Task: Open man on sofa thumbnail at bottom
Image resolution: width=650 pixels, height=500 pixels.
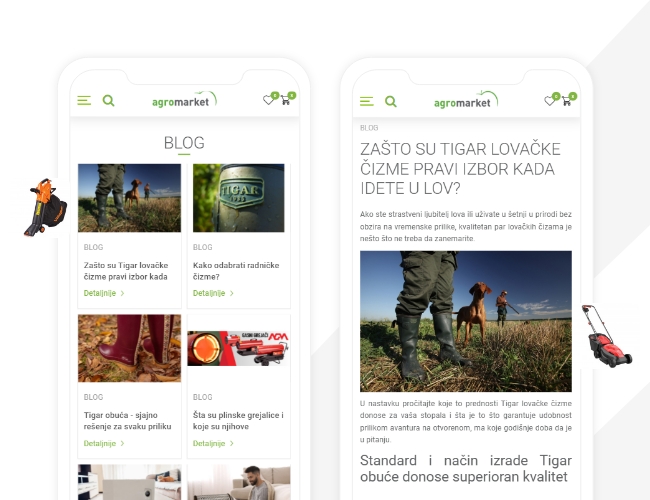Action: tap(239, 482)
